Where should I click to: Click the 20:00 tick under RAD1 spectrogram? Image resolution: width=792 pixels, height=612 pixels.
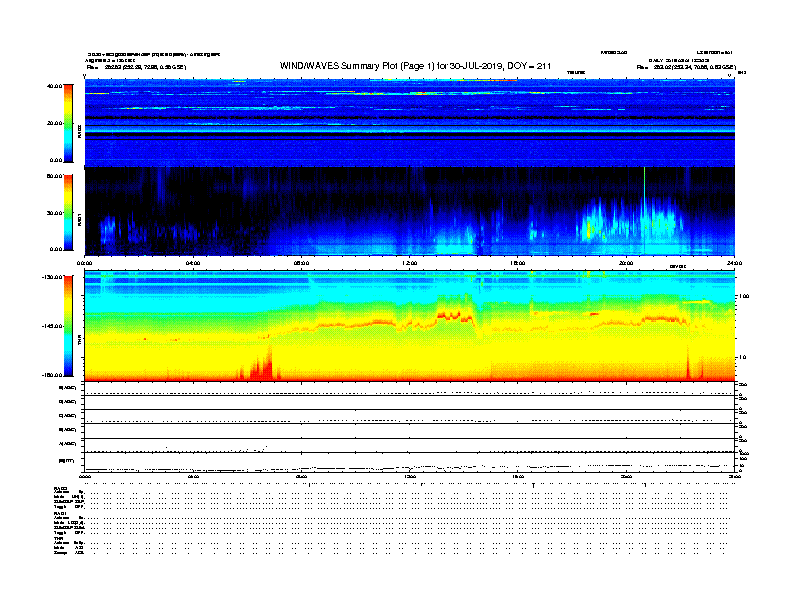pos(626,263)
